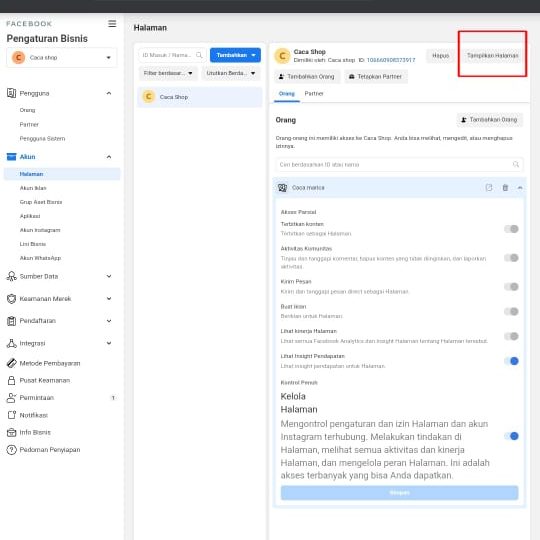Click Caca shop business avatar in sidebar
Screen dimensions: 540x540
pos(18,57)
